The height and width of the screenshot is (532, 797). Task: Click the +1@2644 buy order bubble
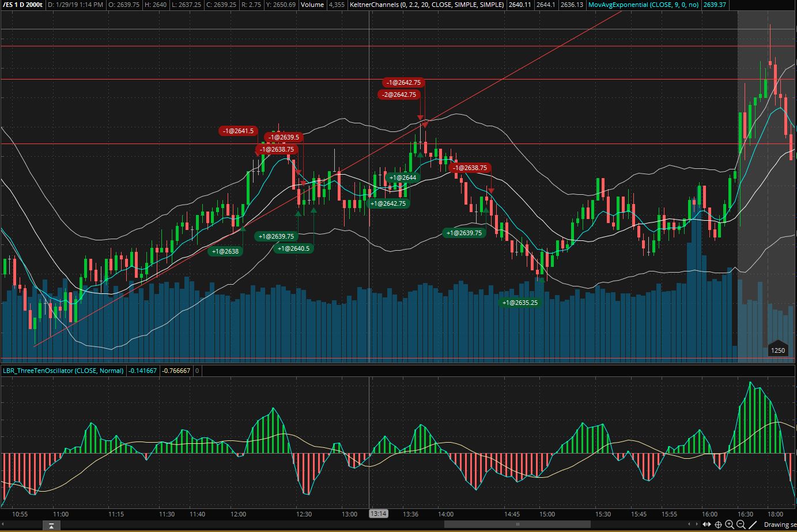403,178
